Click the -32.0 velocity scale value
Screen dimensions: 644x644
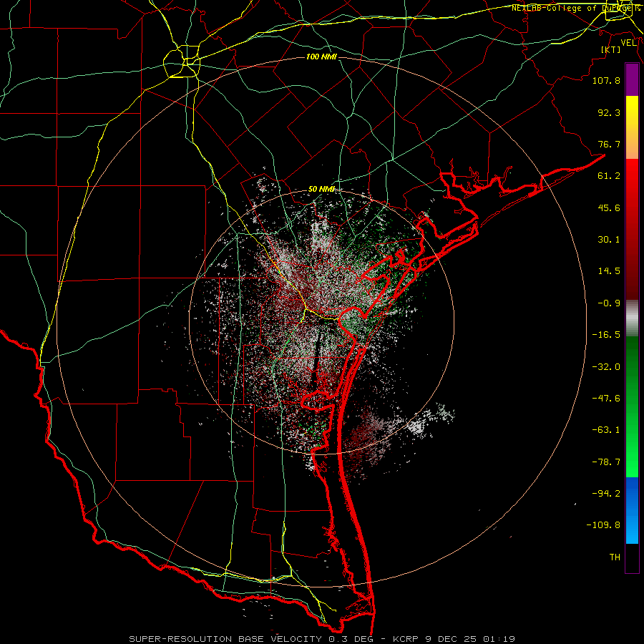[x=606, y=367]
